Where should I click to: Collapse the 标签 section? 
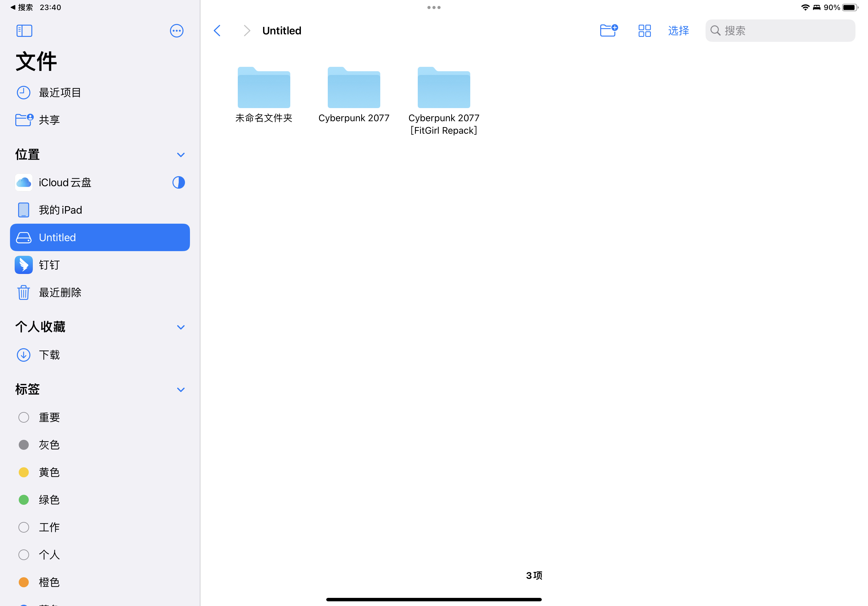point(181,390)
